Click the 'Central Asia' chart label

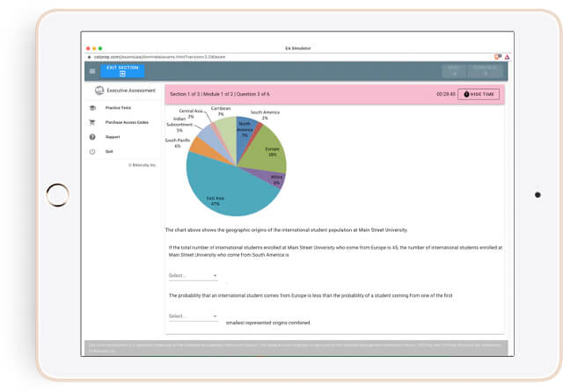(191, 113)
